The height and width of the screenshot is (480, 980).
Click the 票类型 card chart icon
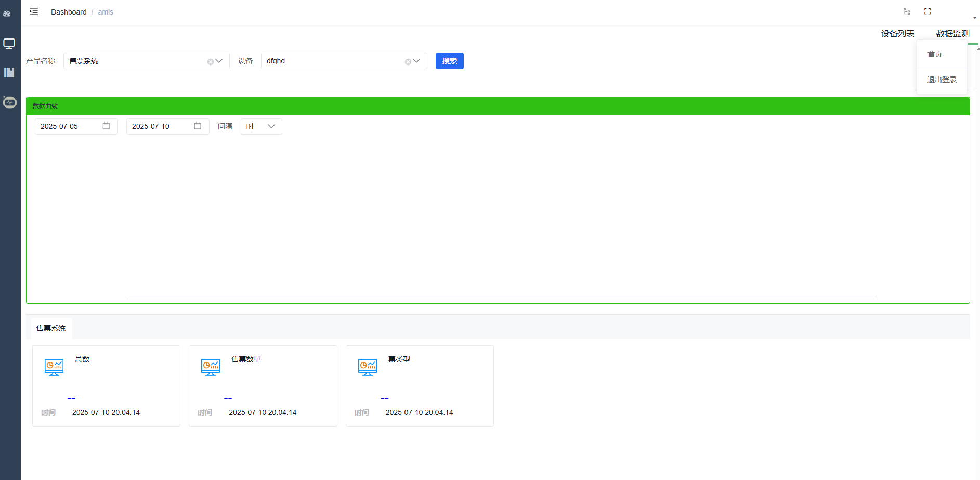tap(368, 367)
